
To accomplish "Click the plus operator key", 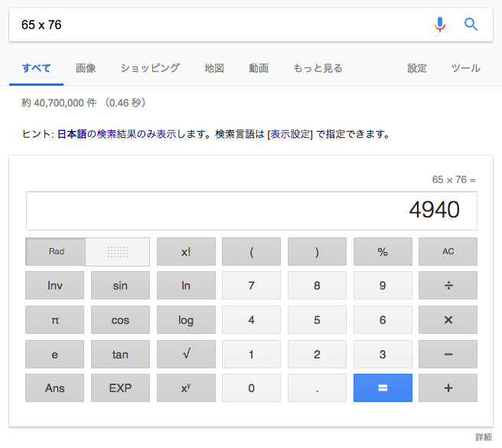I will (x=448, y=388).
